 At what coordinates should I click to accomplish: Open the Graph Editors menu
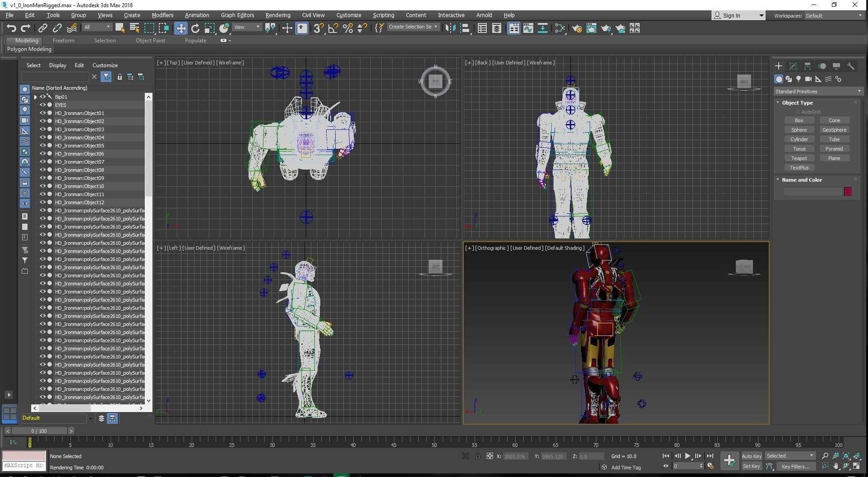pyautogui.click(x=237, y=15)
